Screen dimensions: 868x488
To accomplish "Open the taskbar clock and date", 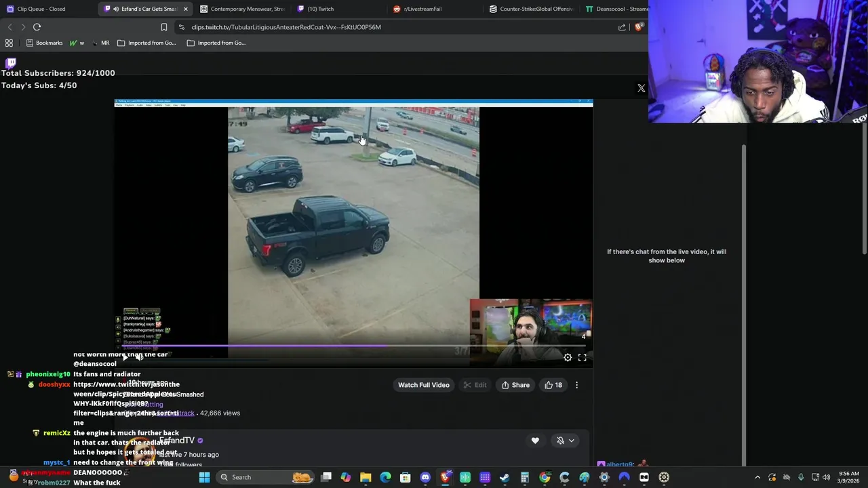I will click(848, 477).
